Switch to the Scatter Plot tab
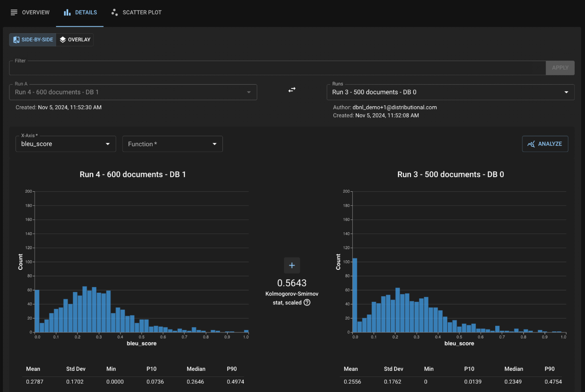This screenshot has width=585, height=392. [136, 12]
